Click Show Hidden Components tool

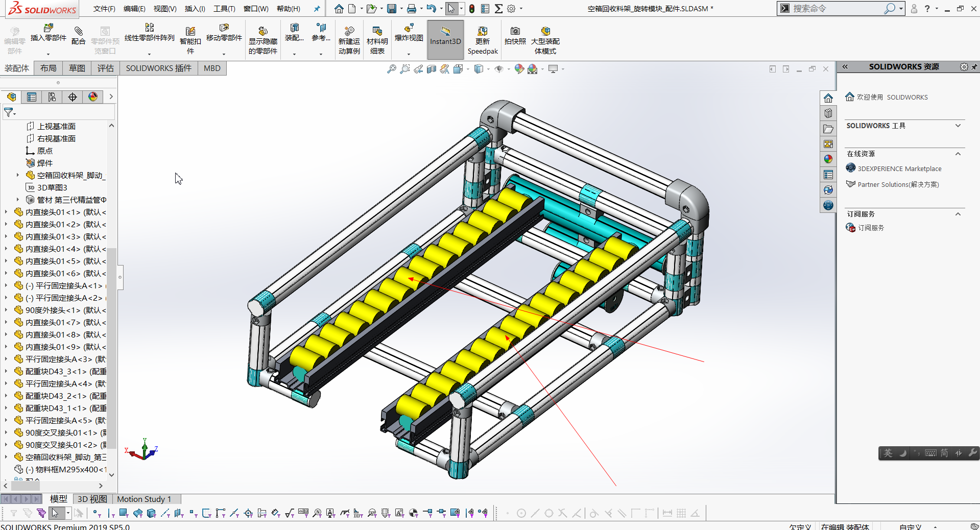263,40
